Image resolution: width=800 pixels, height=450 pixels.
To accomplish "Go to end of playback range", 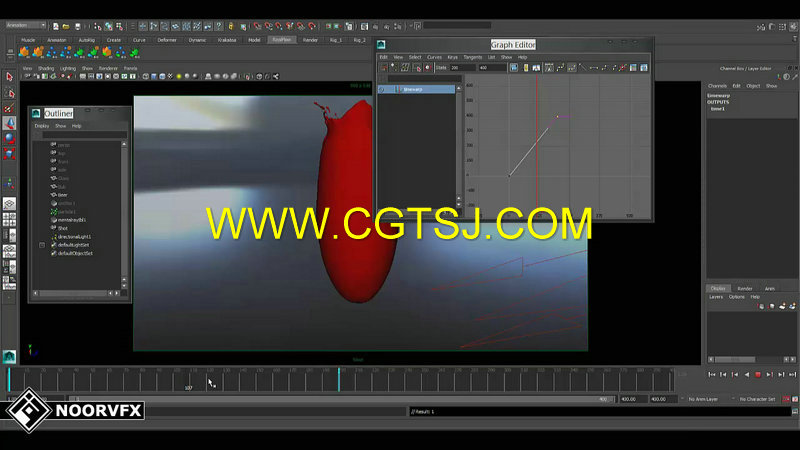I will (x=792, y=374).
